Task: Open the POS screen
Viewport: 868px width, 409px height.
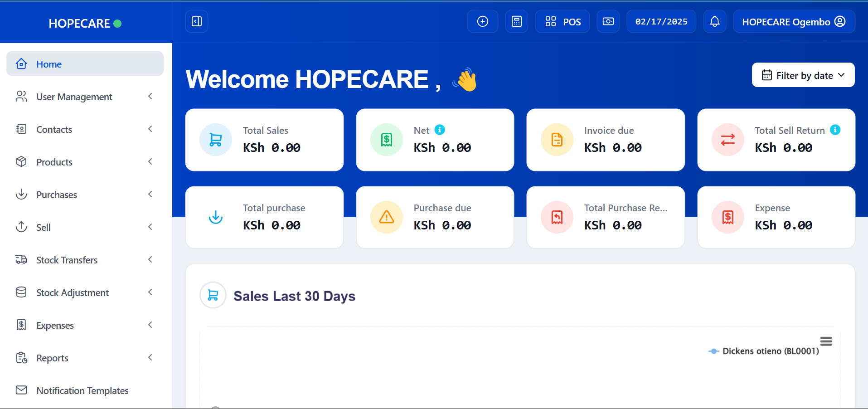Action: pyautogui.click(x=563, y=21)
